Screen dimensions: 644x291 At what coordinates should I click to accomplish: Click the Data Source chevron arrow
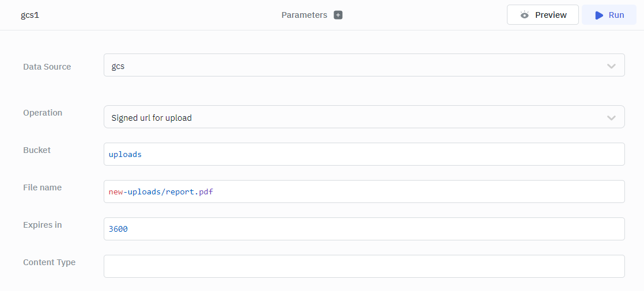tap(611, 66)
